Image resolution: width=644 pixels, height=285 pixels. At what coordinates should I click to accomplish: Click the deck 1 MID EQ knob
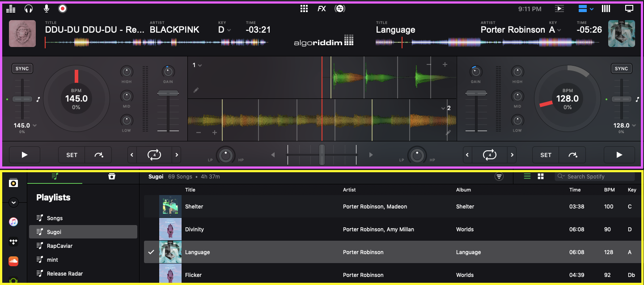point(127,96)
